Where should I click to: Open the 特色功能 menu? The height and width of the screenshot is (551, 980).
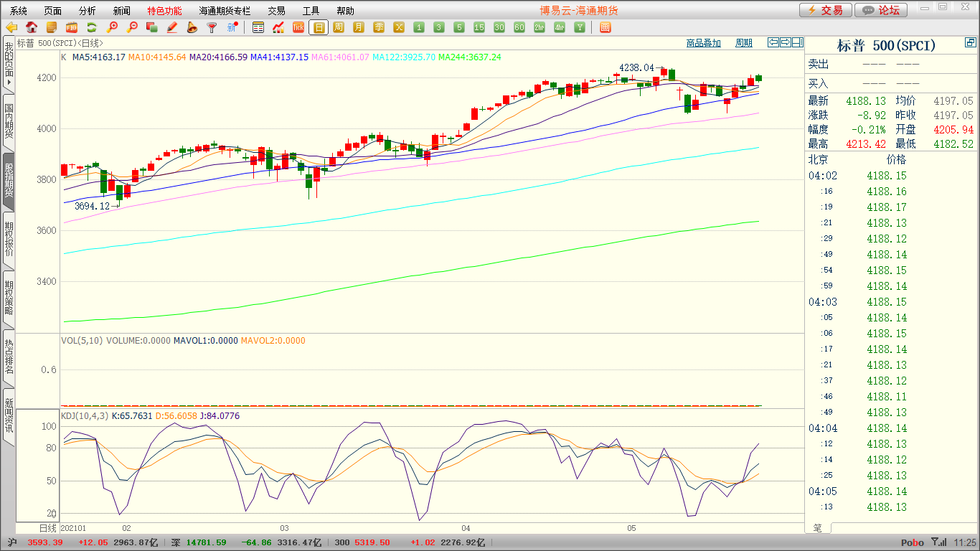click(x=164, y=11)
